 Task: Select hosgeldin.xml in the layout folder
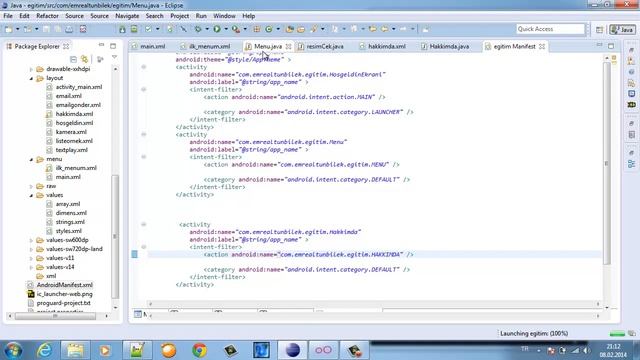click(74, 123)
